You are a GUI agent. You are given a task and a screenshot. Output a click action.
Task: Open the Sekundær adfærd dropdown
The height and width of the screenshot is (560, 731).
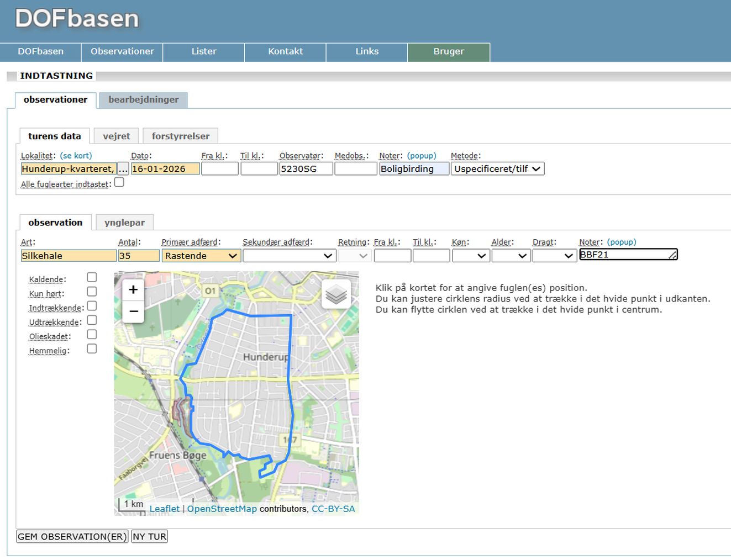(289, 256)
